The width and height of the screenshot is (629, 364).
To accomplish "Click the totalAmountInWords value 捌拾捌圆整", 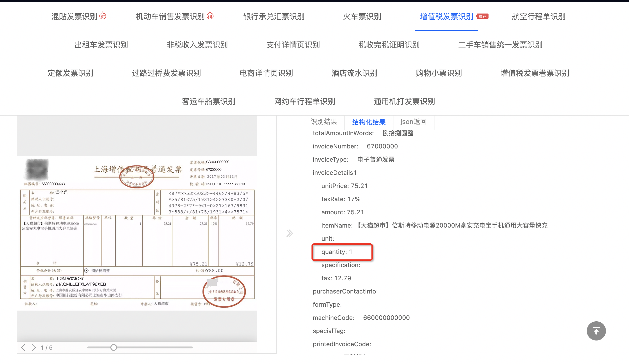I will pyautogui.click(x=398, y=133).
